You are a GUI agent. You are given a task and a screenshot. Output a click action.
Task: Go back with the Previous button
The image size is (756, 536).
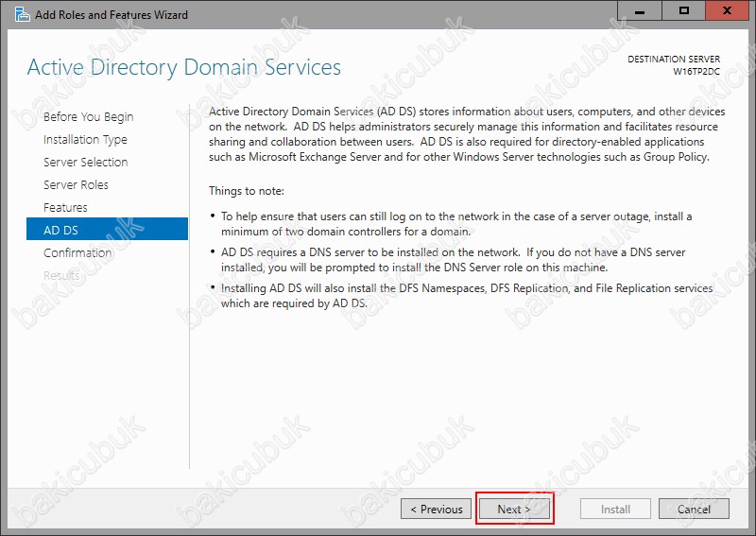point(436,509)
